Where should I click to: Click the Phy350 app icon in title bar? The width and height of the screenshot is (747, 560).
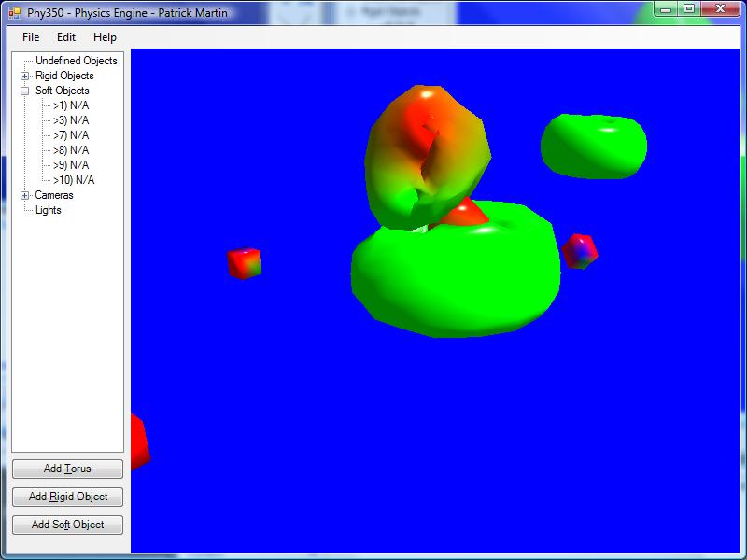tap(14, 13)
